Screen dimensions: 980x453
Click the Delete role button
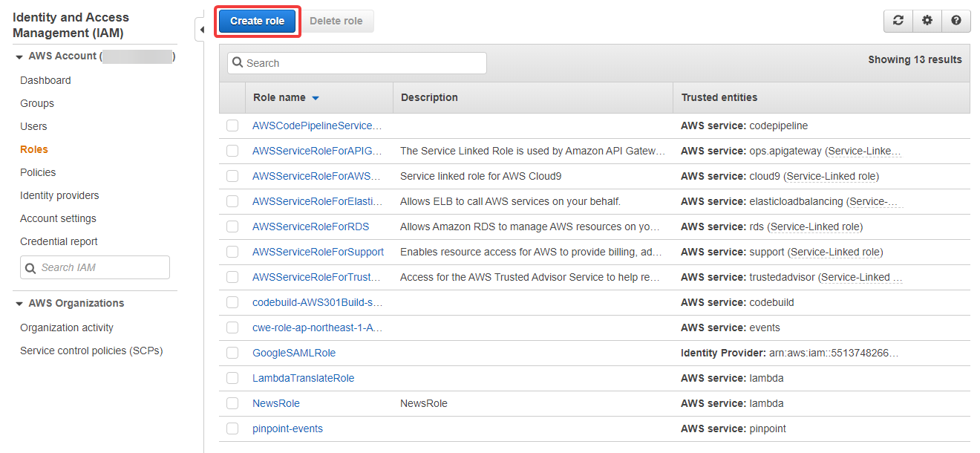pyautogui.click(x=336, y=21)
